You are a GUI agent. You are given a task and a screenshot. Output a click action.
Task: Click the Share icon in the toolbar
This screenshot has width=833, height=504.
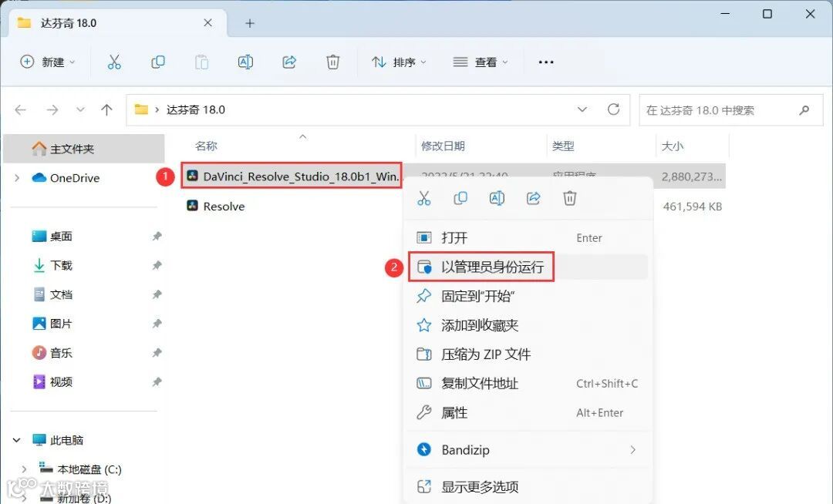click(x=289, y=62)
